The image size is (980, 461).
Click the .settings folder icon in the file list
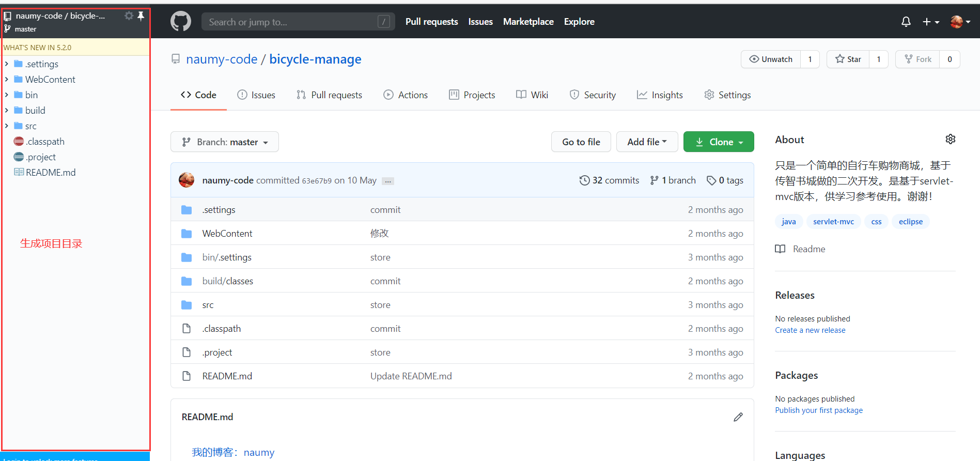[x=186, y=210]
